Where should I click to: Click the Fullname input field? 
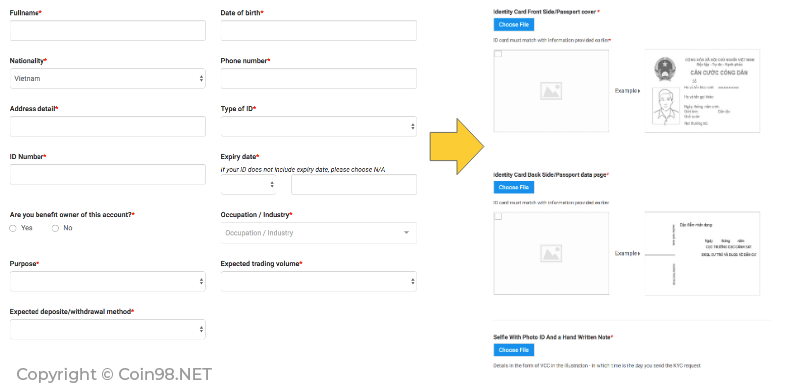tap(108, 31)
